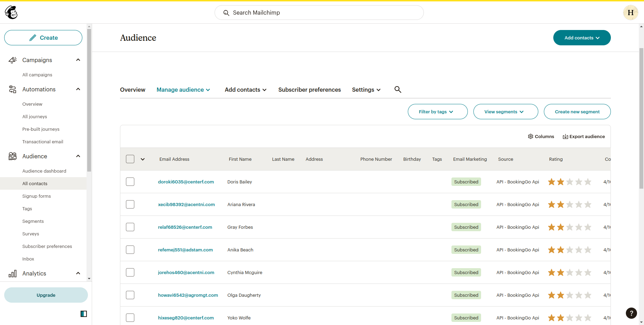Viewport: 644px width, 325px height.
Task: Open the Columns gear settings
Action: point(530,136)
